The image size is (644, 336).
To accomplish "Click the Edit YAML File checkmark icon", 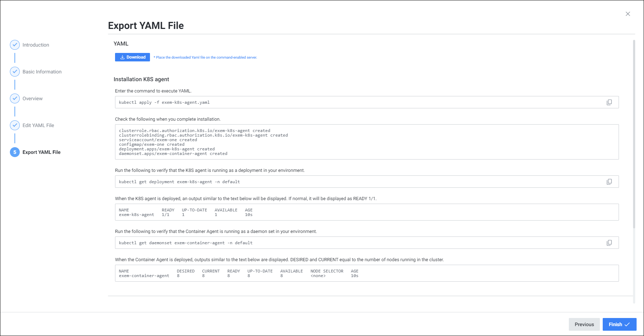I will point(15,125).
